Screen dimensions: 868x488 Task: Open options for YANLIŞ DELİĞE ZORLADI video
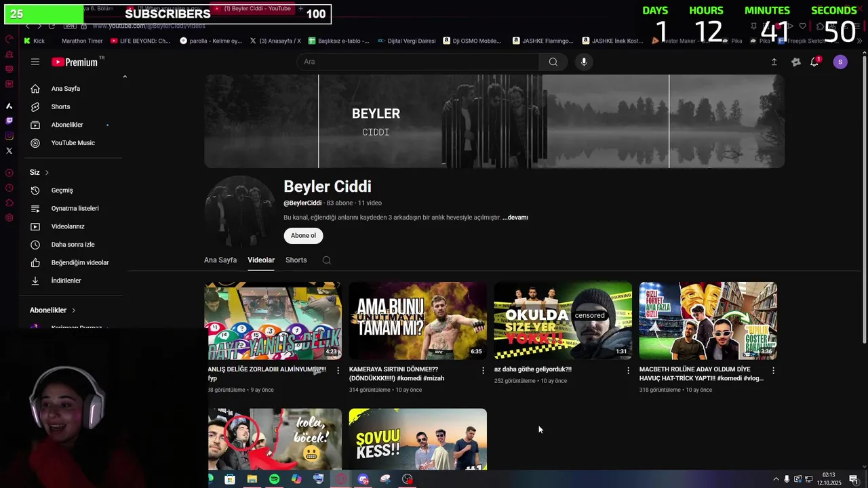point(338,371)
